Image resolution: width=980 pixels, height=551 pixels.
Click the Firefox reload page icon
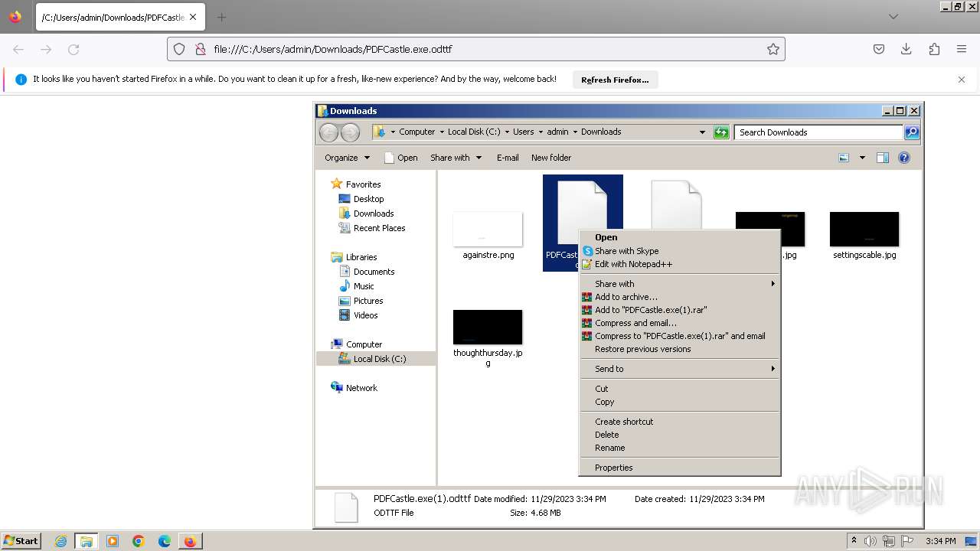pos(73,49)
